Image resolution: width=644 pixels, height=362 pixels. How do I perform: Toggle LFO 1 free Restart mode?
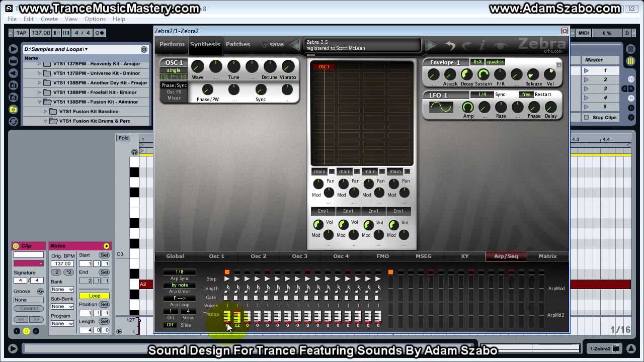[526, 95]
